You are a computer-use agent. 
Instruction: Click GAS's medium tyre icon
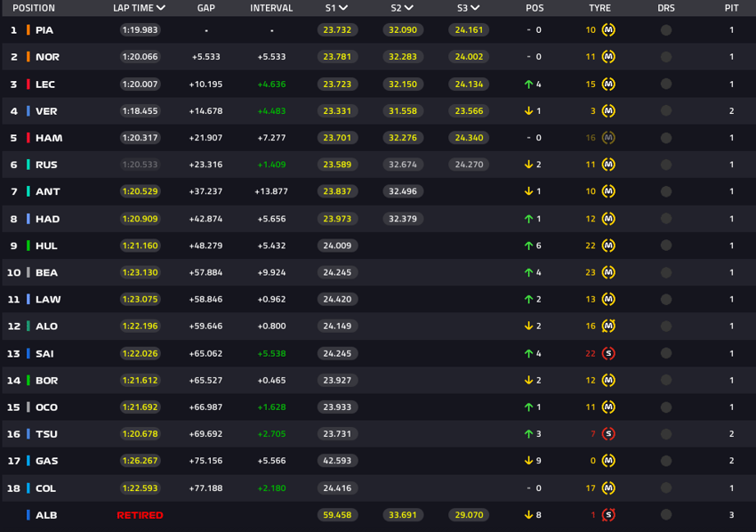pyautogui.click(x=608, y=461)
